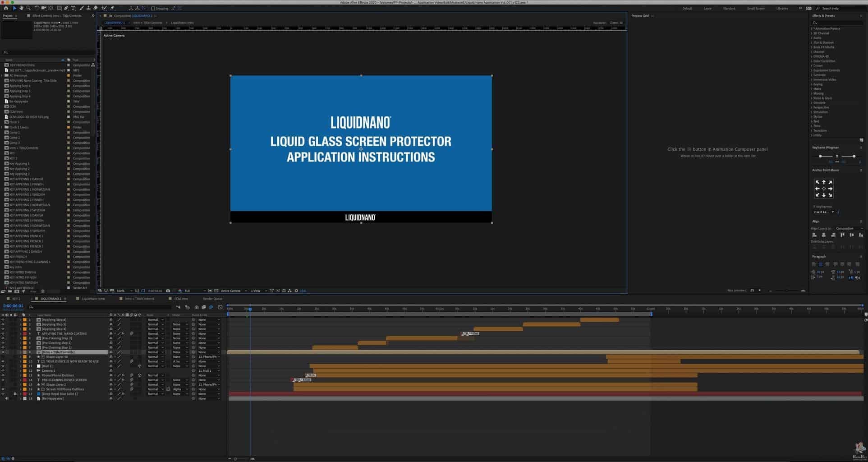Unlock the Deep Royal Blue Solid 1 layer
868x462 pixels.
click(x=15, y=394)
